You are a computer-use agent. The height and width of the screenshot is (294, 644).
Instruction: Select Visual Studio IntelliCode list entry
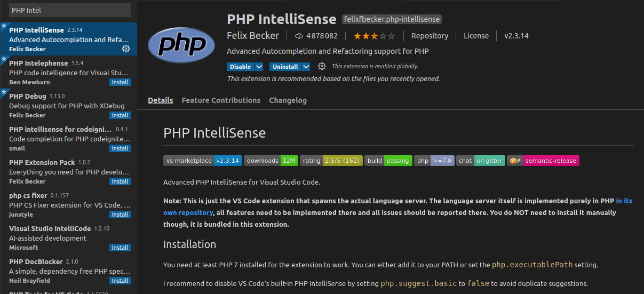tap(68, 237)
